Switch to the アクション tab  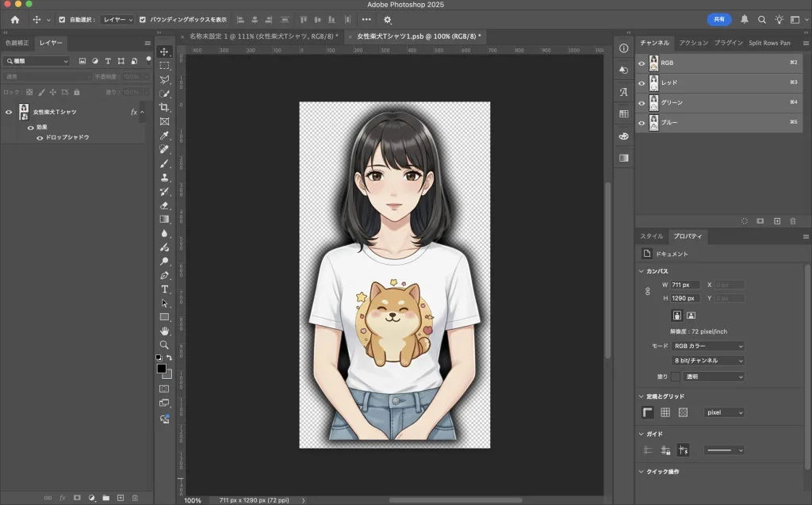pyautogui.click(x=692, y=43)
